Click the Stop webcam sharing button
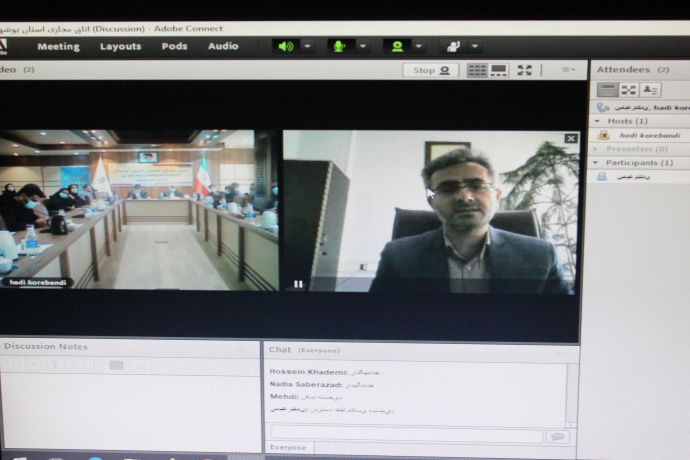Screen dimensions: 690x460 (x=431, y=70)
